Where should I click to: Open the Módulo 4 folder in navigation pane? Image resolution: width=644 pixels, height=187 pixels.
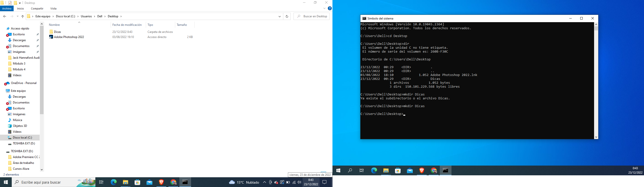pos(19,69)
